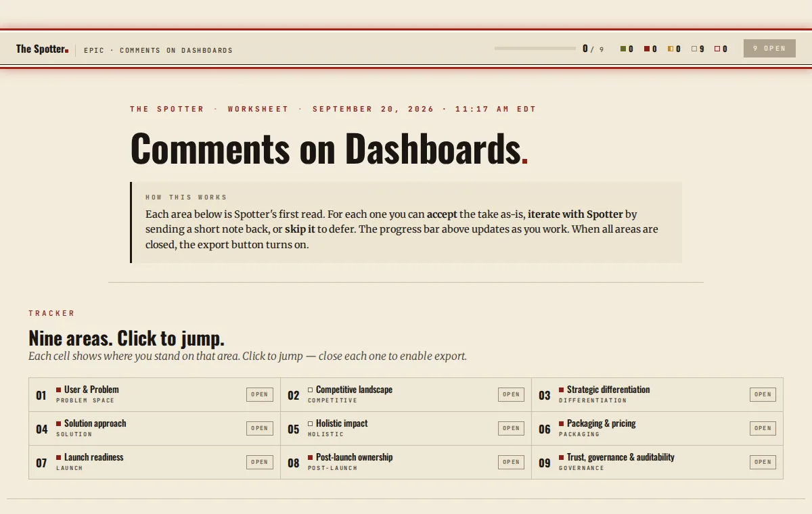Click the red marker beside Trust, governance & auditability
The image size is (812, 514).
tap(562, 457)
